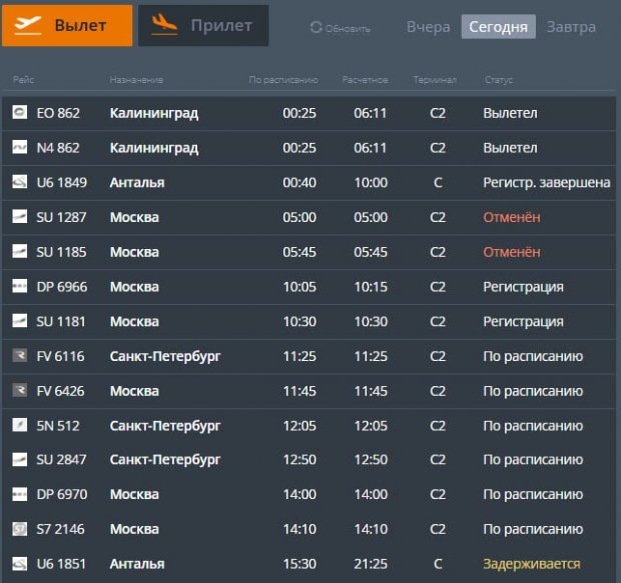Click airline logo for flight FV 6116
Screen dimensions: 621x583
[20, 355]
